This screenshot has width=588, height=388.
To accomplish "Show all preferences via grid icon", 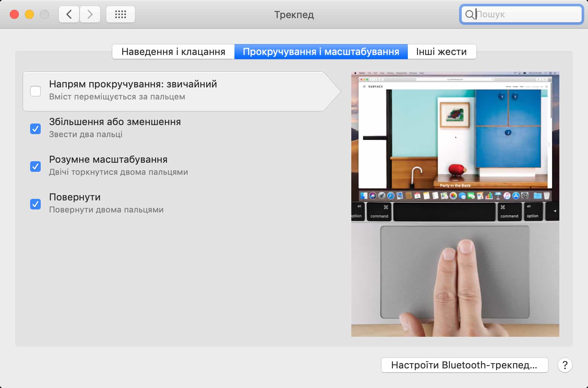I will [121, 15].
